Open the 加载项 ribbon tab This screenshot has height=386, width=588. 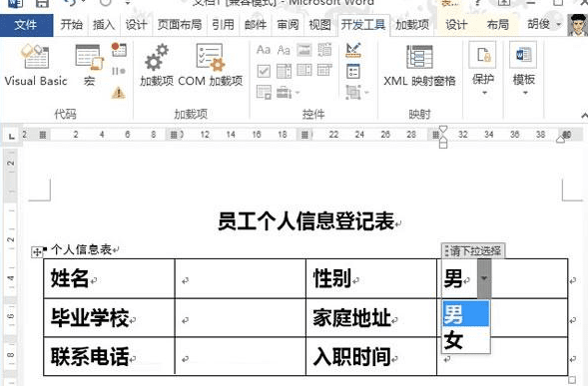tap(412, 25)
